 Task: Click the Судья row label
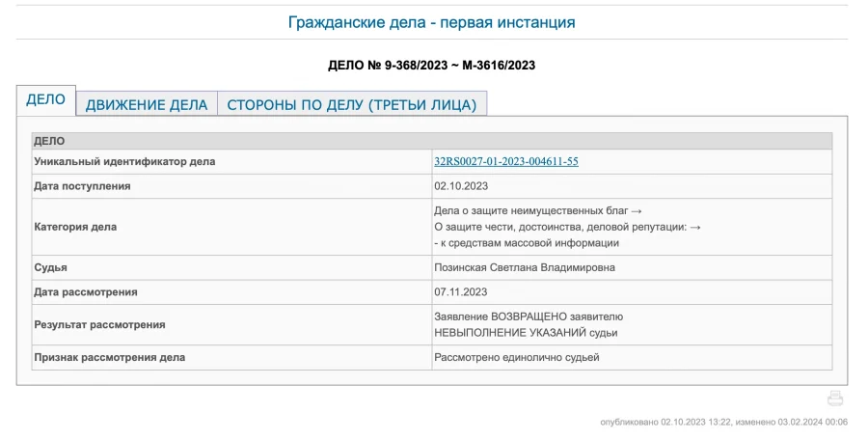[x=50, y=267]
